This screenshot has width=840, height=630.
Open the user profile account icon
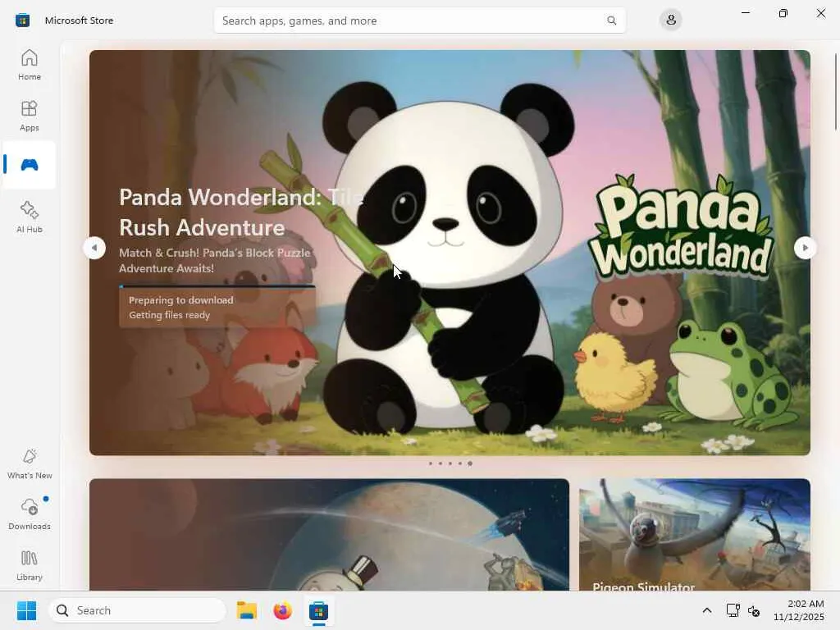670,21
